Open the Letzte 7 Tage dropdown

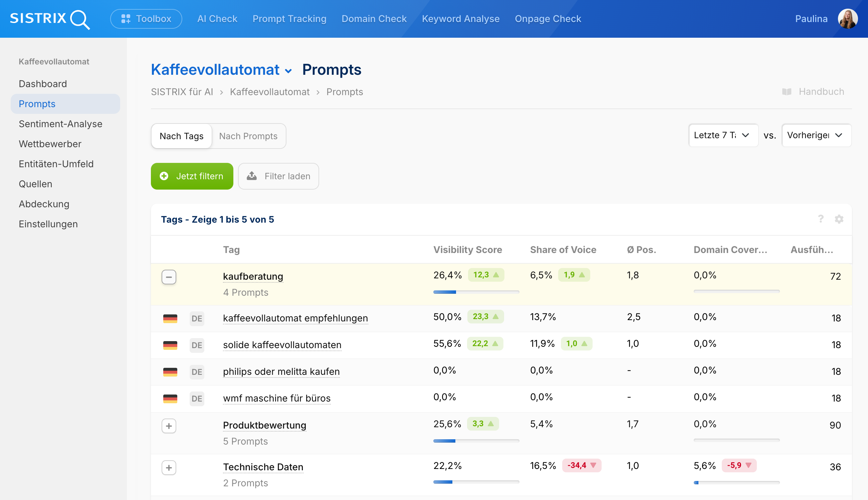pyautogui.click(x=723, y=135)
